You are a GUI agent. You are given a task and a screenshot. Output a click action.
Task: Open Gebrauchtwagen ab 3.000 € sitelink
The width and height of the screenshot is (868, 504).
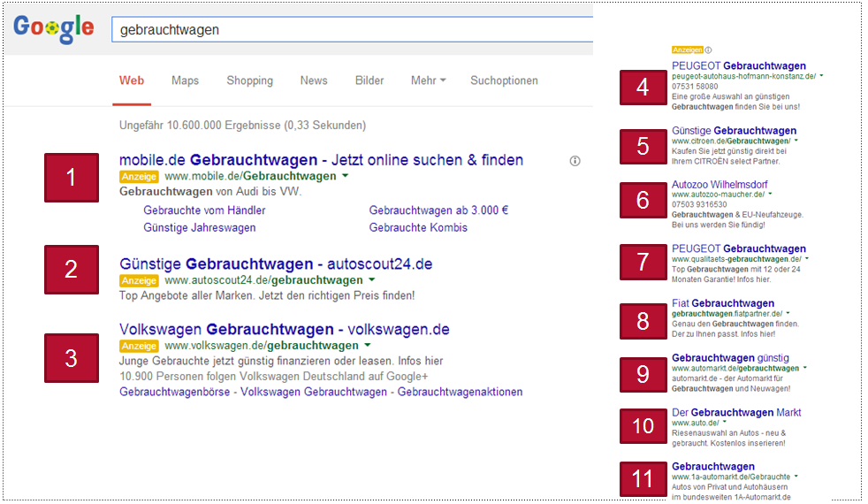click(x=438, y=210)
